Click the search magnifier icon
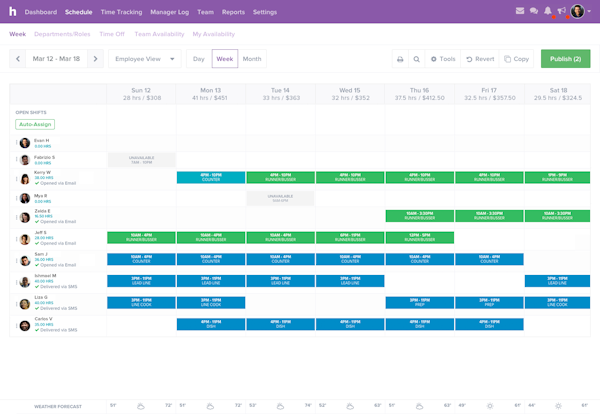This screenshot has height=414, width=600. tap(417, 59)
